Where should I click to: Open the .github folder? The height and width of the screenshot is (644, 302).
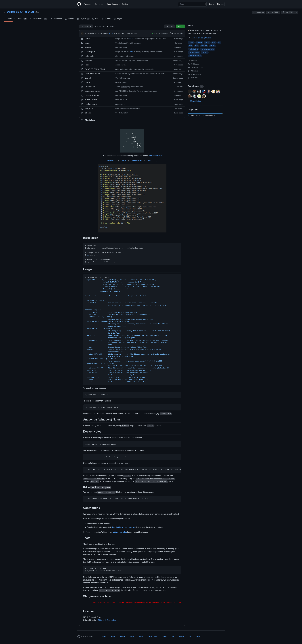click(x=88, y=39)
